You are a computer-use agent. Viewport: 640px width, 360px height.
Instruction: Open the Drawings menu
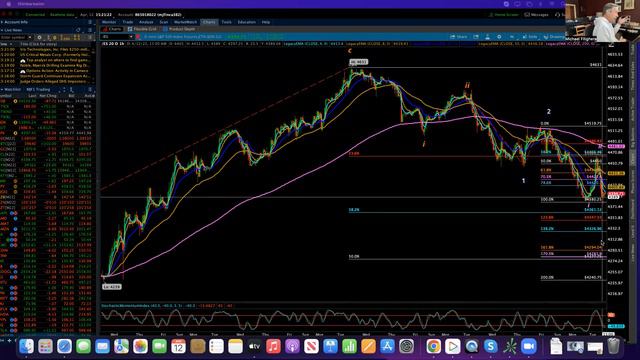(x=554, y=37)
